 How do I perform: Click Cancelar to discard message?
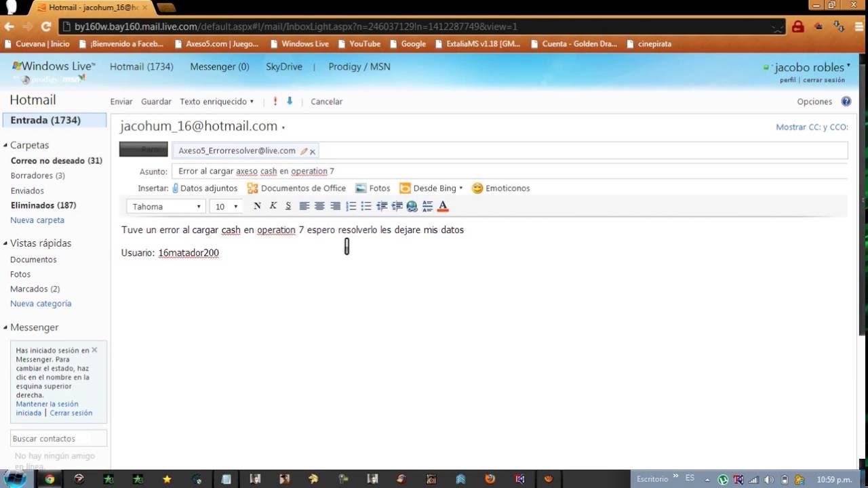[326, 102]
